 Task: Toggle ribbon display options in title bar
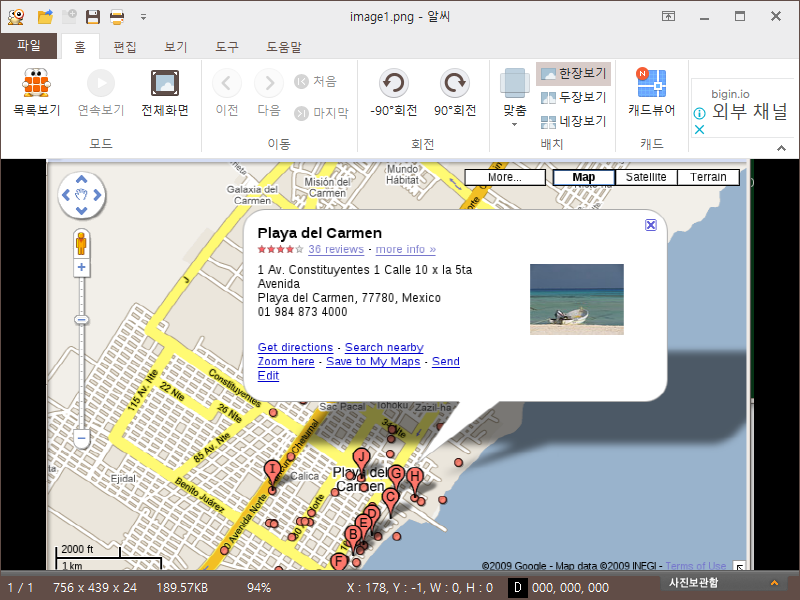point(668,16)
